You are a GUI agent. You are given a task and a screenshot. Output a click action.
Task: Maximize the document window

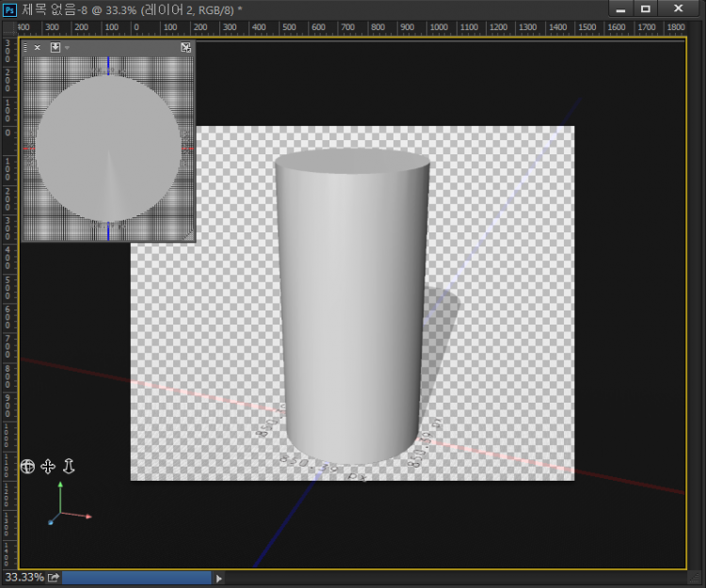(645, 8)
